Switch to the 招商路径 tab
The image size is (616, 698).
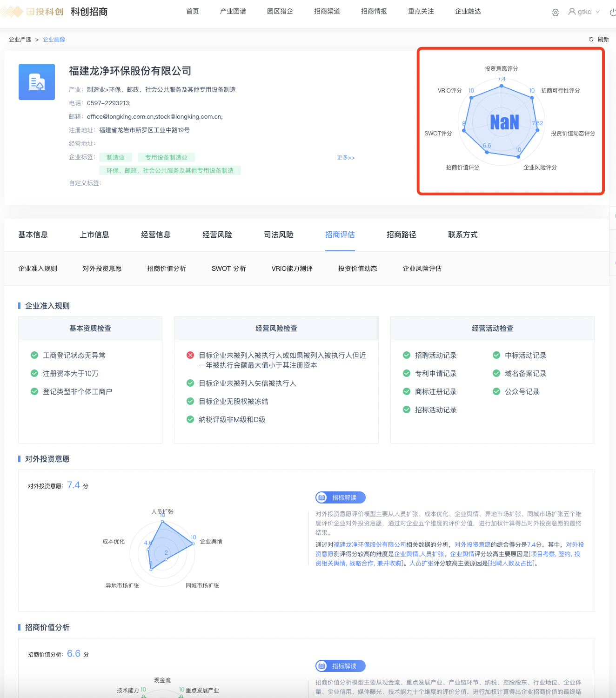tap(402, 235)
